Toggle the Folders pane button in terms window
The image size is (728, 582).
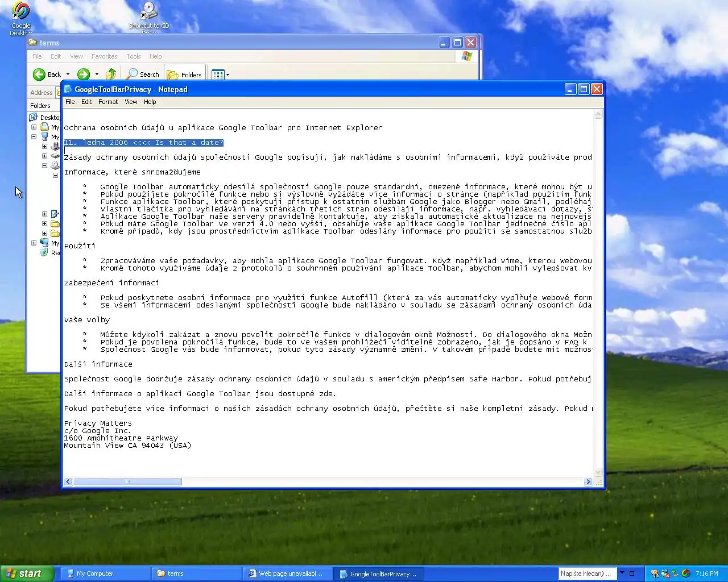point(184,74)
